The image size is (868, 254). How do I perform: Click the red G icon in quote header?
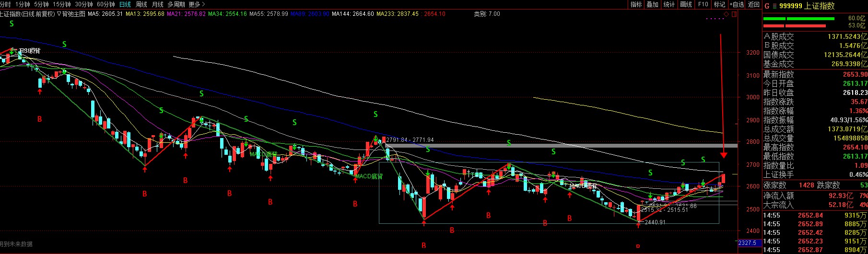click(767, 6)
